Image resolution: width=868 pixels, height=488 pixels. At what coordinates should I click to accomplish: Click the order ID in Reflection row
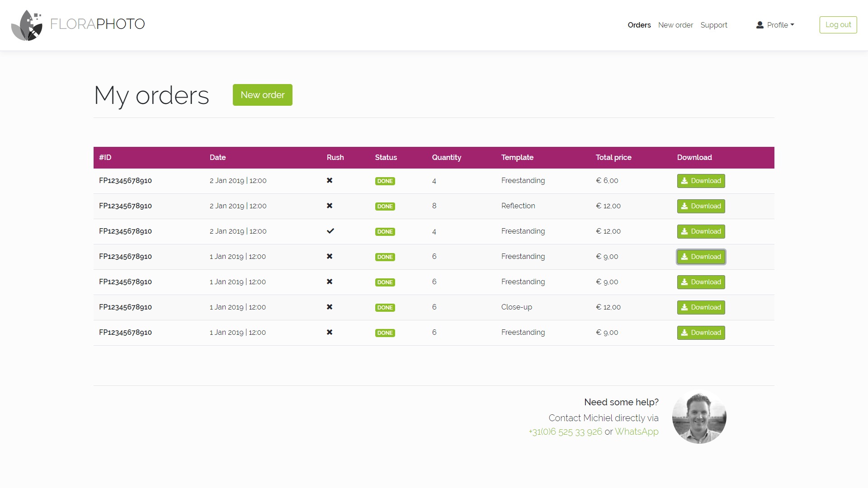click(x=125, y=206)
